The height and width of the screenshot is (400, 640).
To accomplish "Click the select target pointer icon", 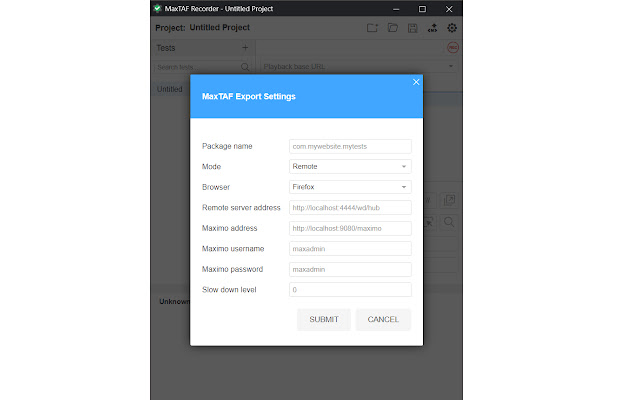I will click(x=429, y=222).
